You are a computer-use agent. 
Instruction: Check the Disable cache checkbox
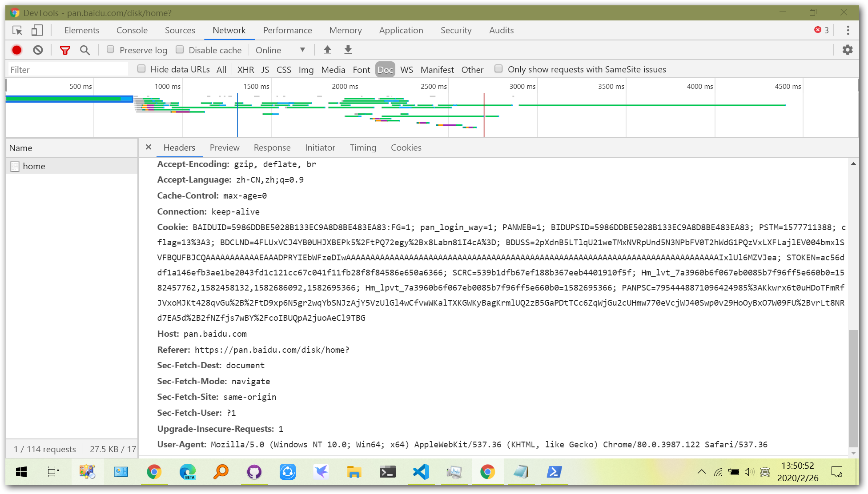click(180, 50)
